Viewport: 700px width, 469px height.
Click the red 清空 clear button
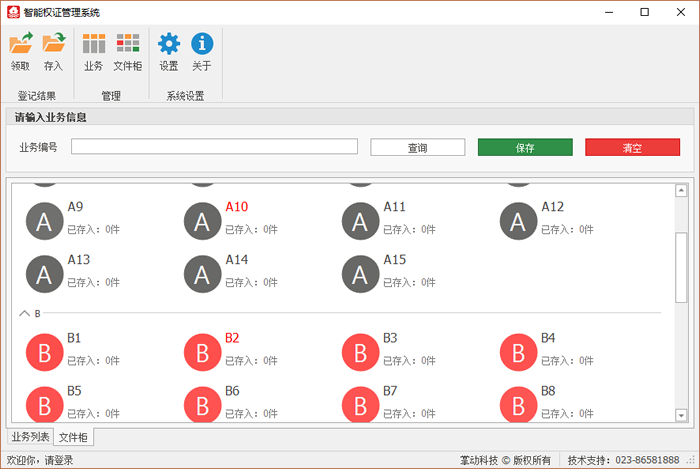632,148
